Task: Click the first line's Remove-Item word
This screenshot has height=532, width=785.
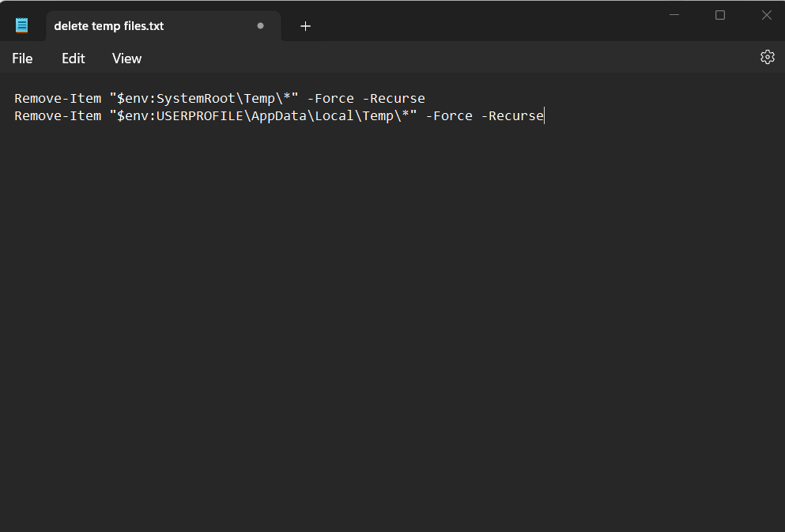Action: click(58, 99)
